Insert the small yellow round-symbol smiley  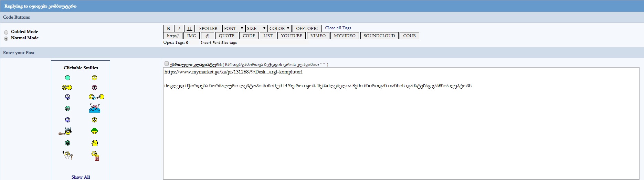pyautogui.click(x=94, y=120)
